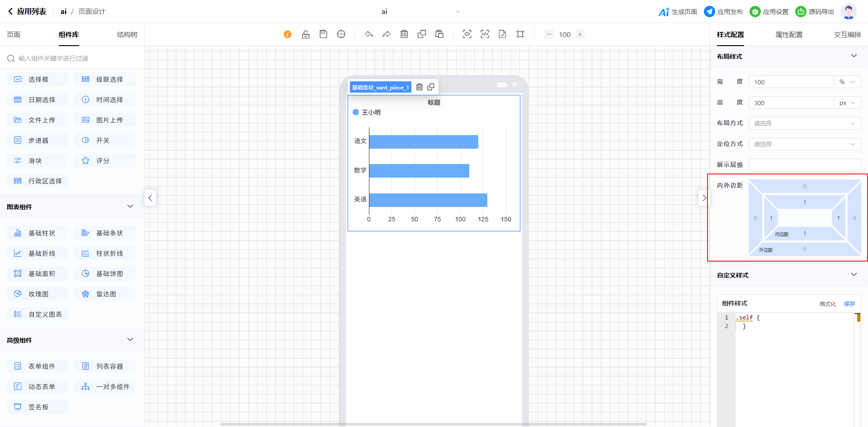Collapse the 图表组件 section

[x=130, y=206]
